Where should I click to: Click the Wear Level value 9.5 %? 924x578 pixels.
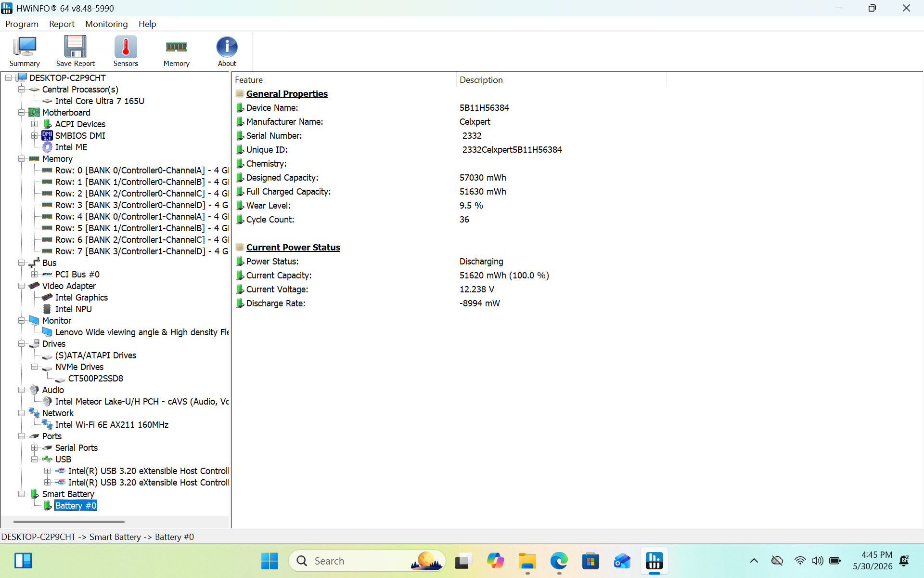[x=471, y=206]
